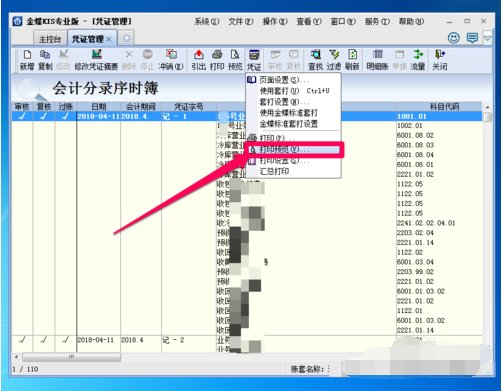Select 打印设置(S)... menu entry
Viewport: 502px width, 391px height.
[293, 161]
